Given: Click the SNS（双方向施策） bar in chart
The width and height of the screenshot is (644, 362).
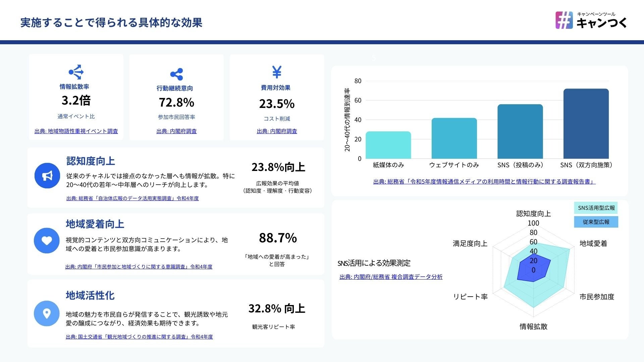Looking at the screenshot, I should pos(586,124).
